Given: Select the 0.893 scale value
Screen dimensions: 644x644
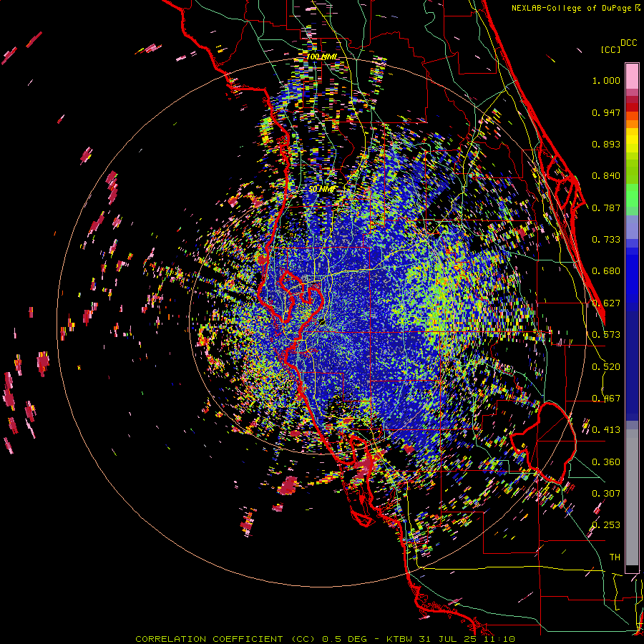Looking at the screenshot, I should (x=606, y=144).
